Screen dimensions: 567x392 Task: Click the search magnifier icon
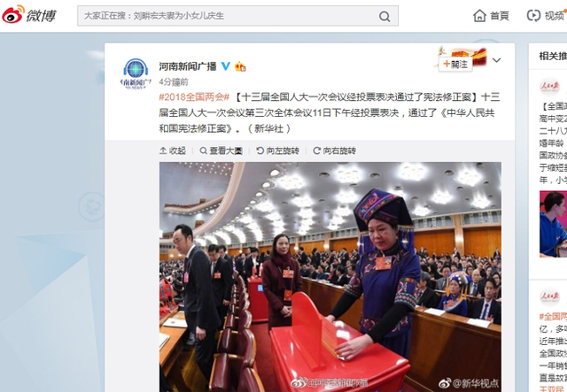pyautogui.click(x=384, y=16)
